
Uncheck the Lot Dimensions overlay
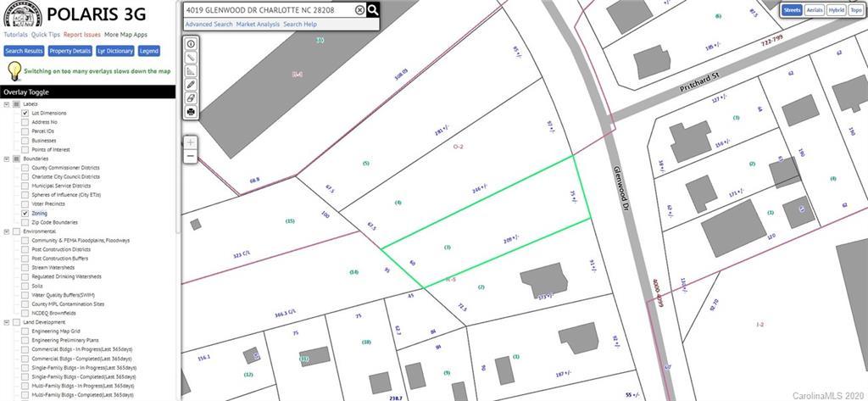pyautogui.click(x=25, y=113)
